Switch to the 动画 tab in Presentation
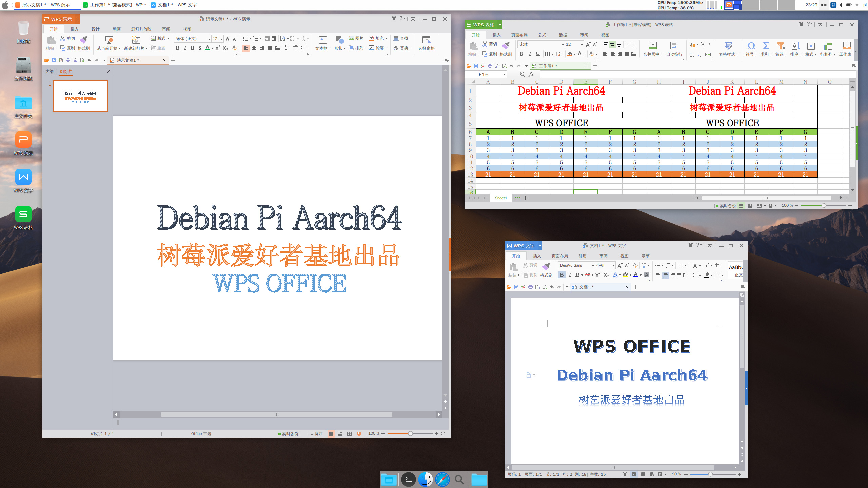This screenshot has width=868, height=488. coord(116,29)
